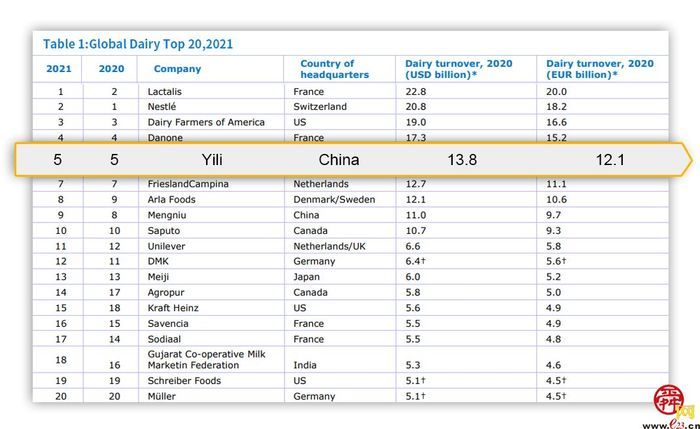700x429 pixels.
Task: Click the EUR value "4.6" for Gujarat
Action: (x=554, y=365)
